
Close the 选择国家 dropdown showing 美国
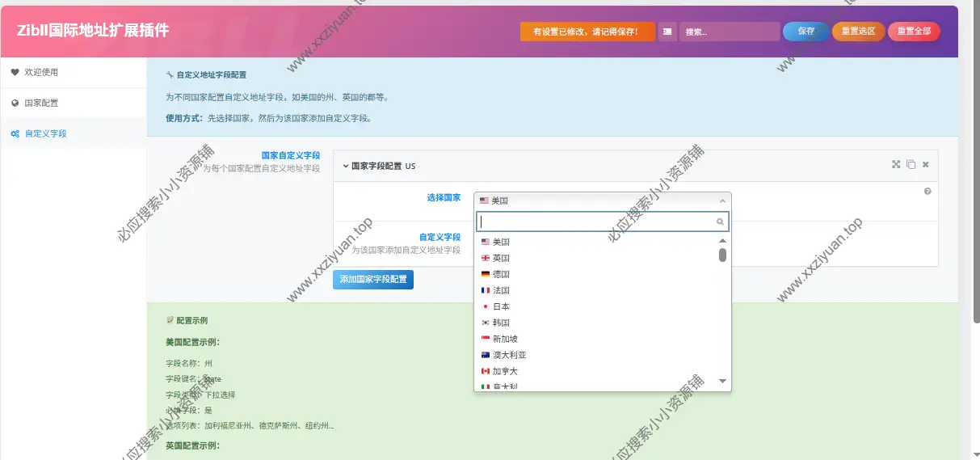point(602,200)
